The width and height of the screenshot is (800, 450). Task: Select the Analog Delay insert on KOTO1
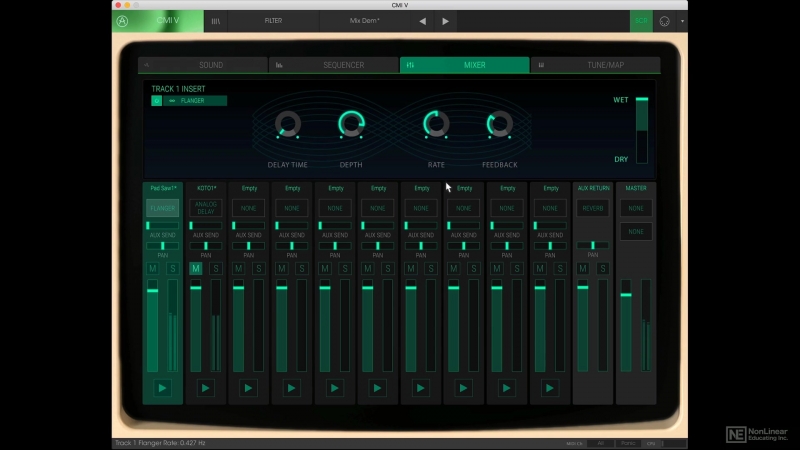[x=206, y=208]
